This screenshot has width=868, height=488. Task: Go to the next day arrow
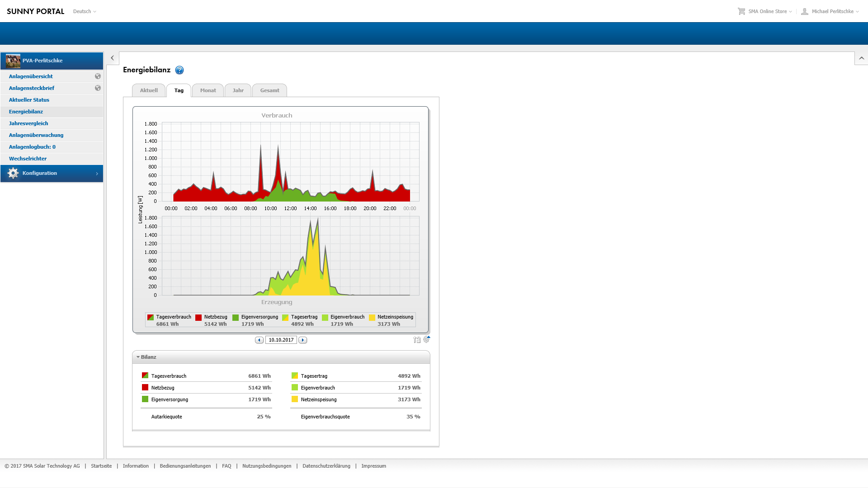coord(303,340)
